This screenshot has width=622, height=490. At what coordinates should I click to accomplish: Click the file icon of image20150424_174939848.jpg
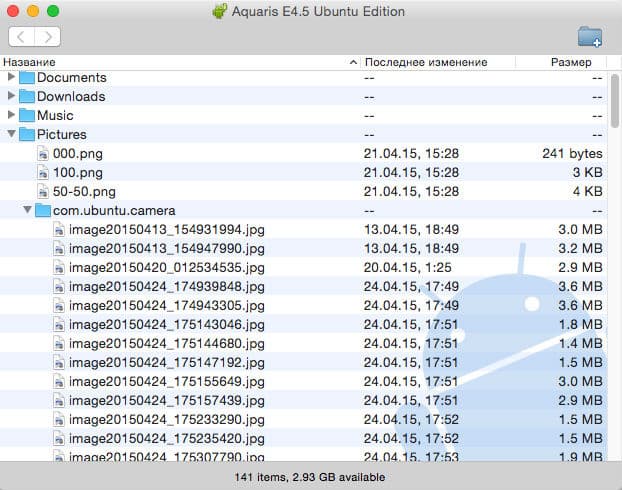(59, 286)
